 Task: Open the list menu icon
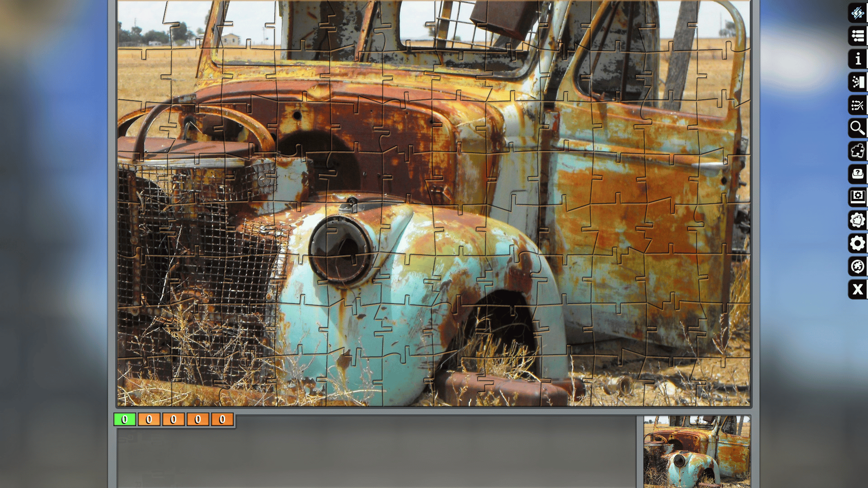858,36
